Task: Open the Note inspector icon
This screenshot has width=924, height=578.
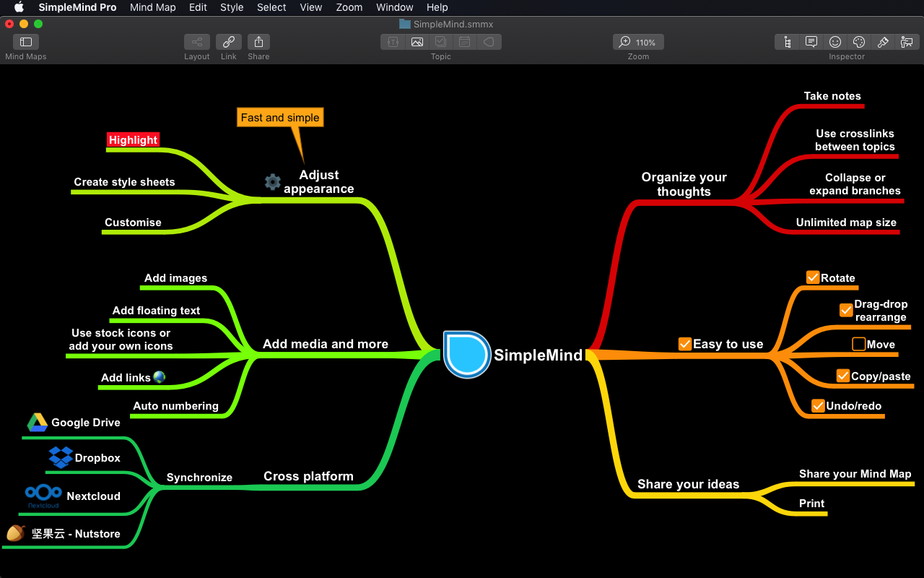Action: click(811, 41)
